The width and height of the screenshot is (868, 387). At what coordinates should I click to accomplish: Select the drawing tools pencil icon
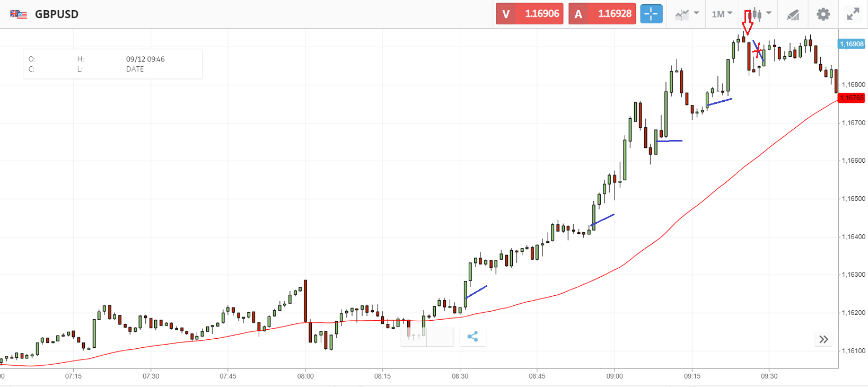[793, 15]
